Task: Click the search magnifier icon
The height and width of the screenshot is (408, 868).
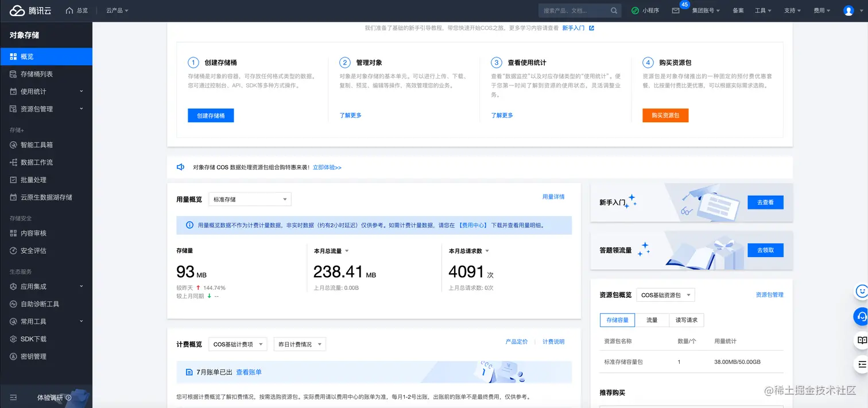Action: point(614,10)
